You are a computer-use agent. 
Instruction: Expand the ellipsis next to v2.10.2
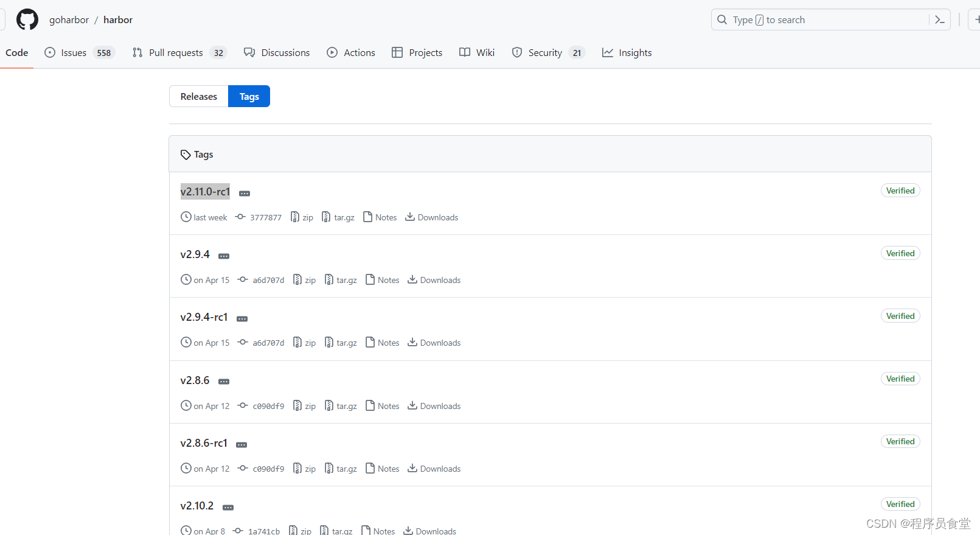[228, 508]
